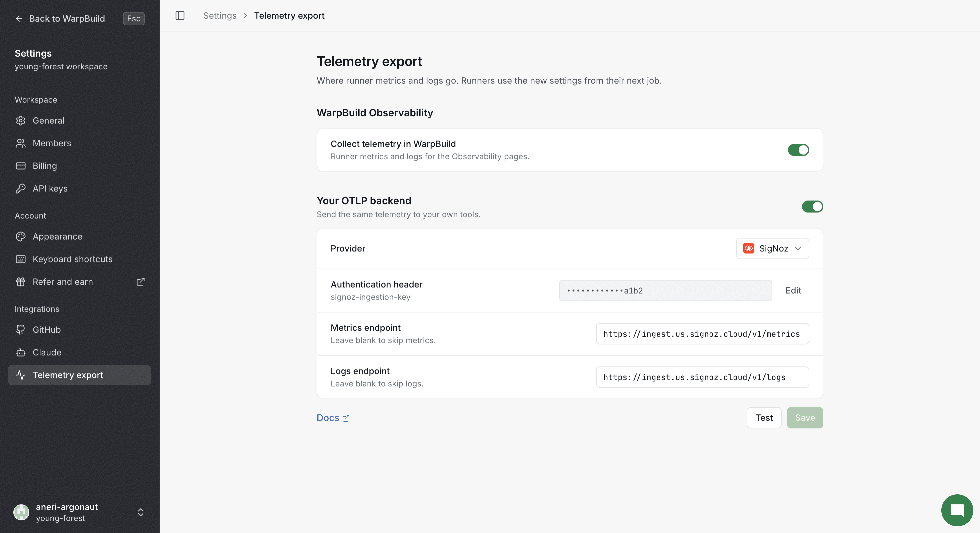Viewport: 980px width, 533px height.
Task: Go to Members settings label
Action: click(x=52, y=143)
